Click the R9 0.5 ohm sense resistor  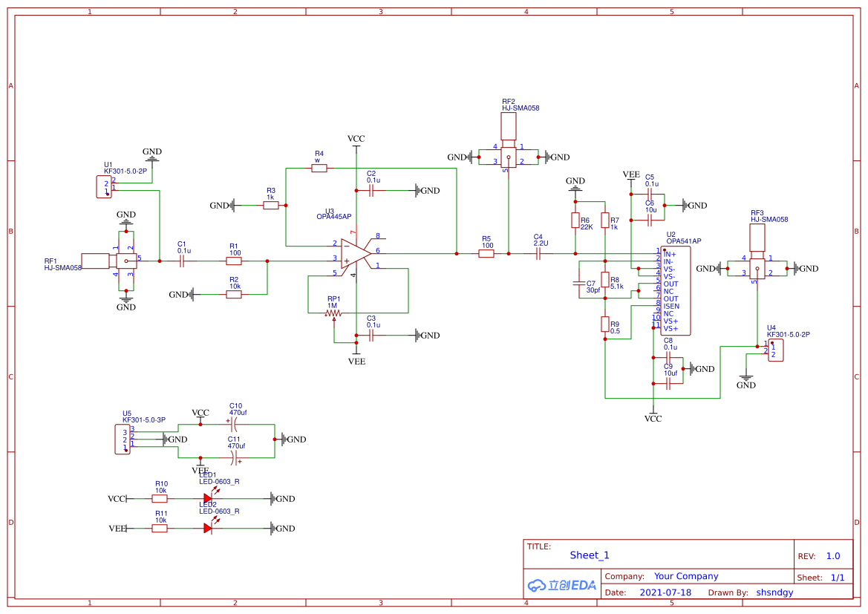[605, 324]
